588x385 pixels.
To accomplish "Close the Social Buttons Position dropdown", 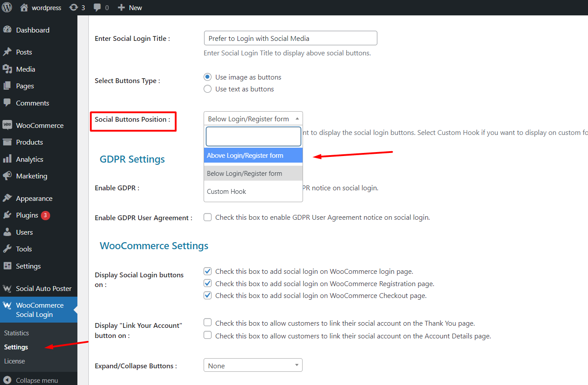I will pos(253,119).
